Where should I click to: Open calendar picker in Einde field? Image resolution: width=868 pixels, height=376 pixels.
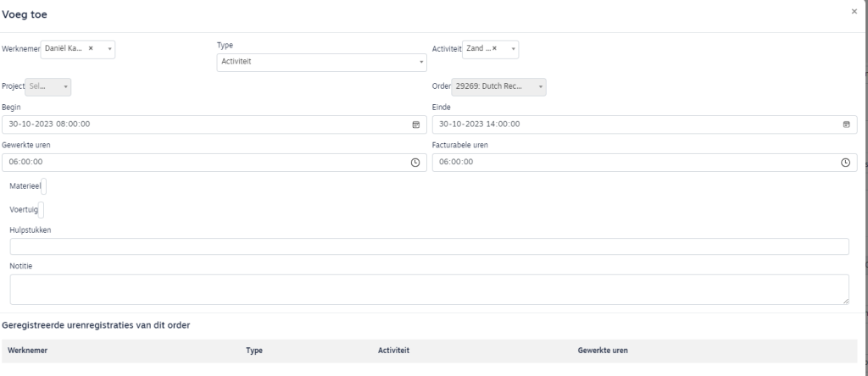coord(845,124)
